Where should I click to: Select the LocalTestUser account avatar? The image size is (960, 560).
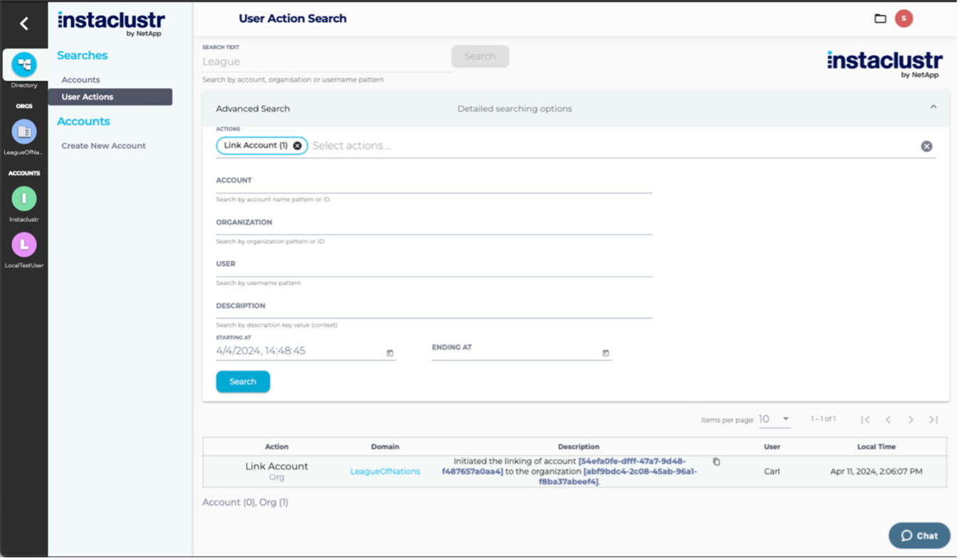pyautogui.click(x=24, y=244)
